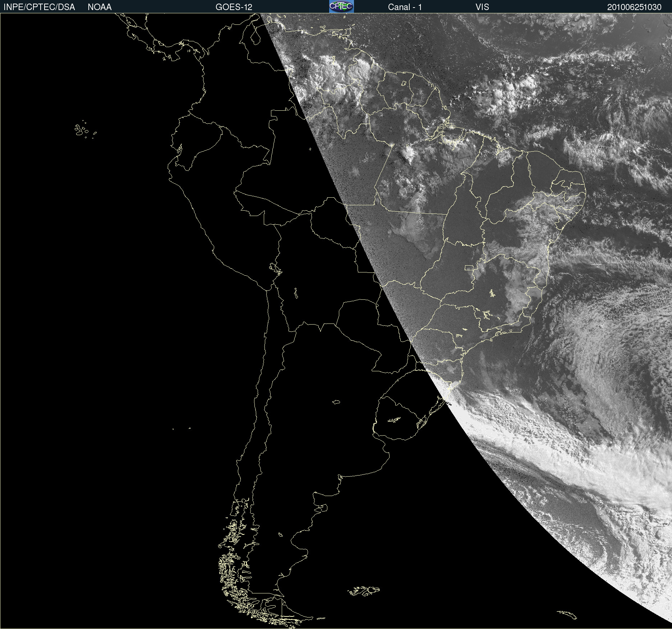Click the 'Canal - 1' channel label

[x=405, y=7]
